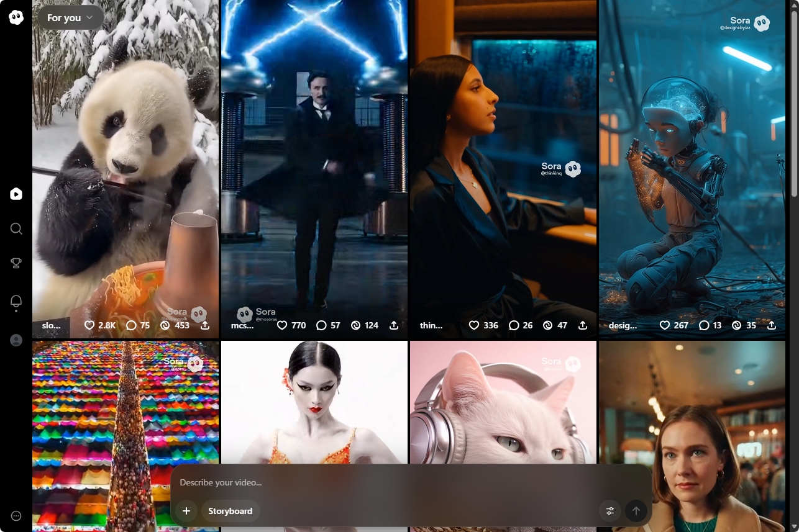Viewport: 799px width, 532px height.
Task: Open the 'slo...' creator name on the panda video
Action: [51, 325]
